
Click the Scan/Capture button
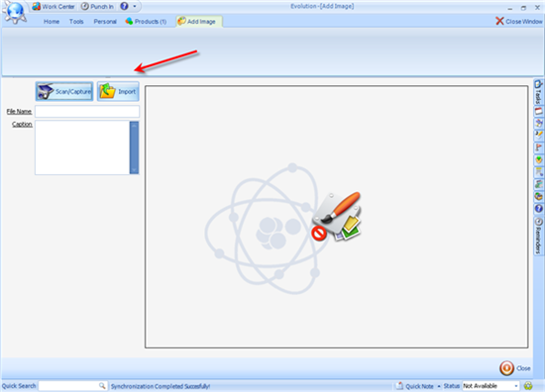(64, 92)
